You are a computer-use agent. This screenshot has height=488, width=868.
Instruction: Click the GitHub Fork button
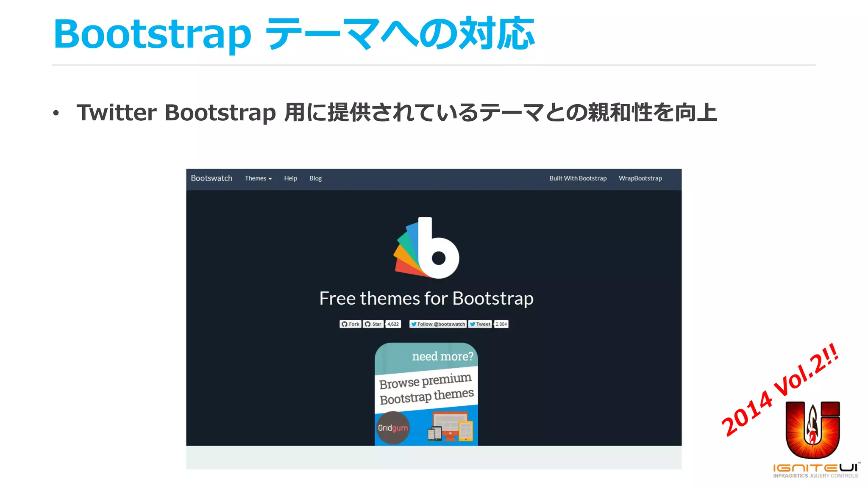351,324
